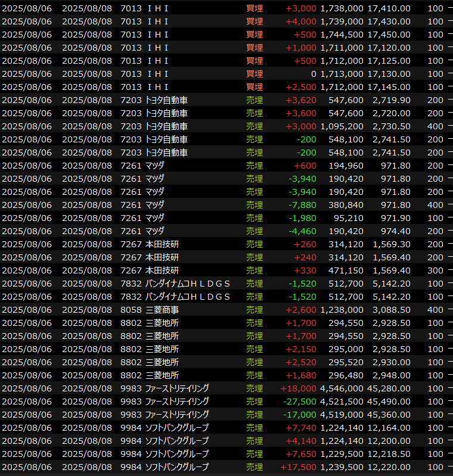Click the stock code 8058 cell

coord(131,310)
